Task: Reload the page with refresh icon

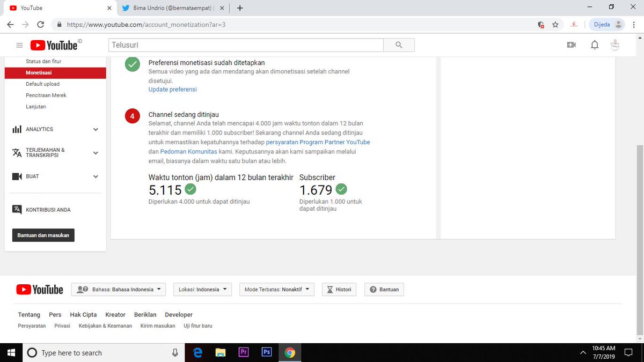Action: pos(40,25)
